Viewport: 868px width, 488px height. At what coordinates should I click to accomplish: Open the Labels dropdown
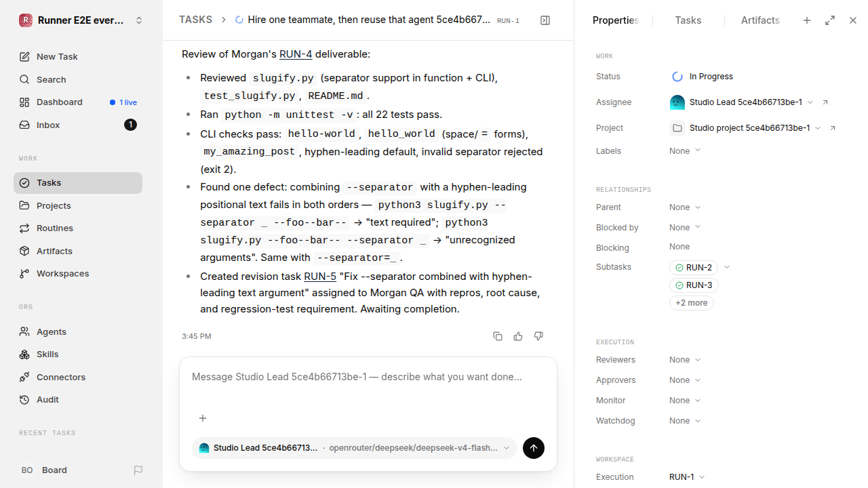point(685,151)
